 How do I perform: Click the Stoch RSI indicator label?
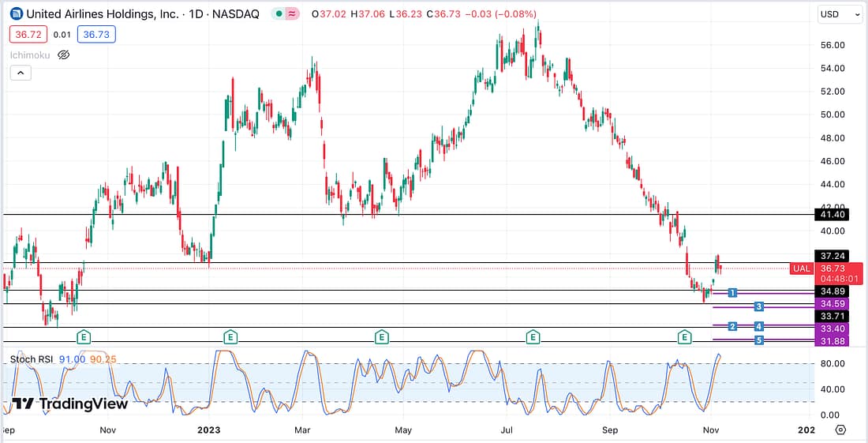coord(32,359)
